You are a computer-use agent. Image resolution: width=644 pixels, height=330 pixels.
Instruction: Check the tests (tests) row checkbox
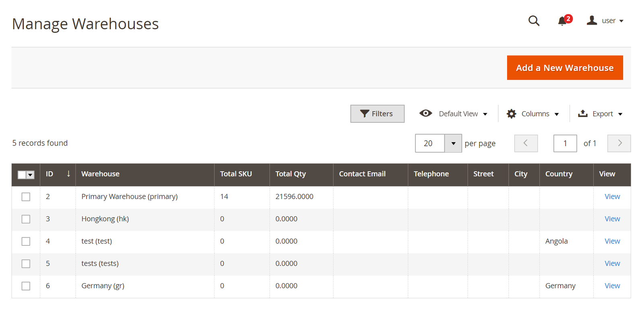click(x=26, y=264)
